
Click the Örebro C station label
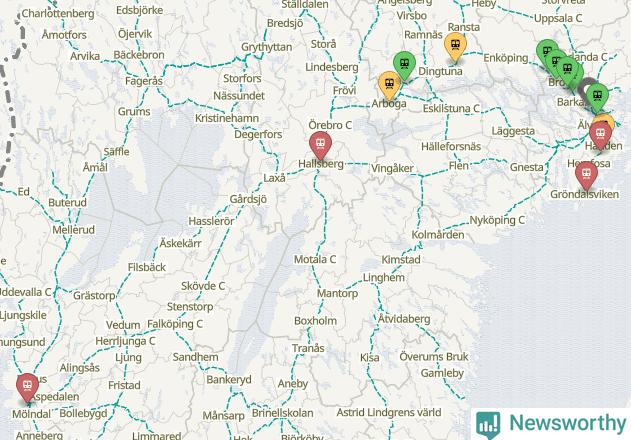click(330, 125)
